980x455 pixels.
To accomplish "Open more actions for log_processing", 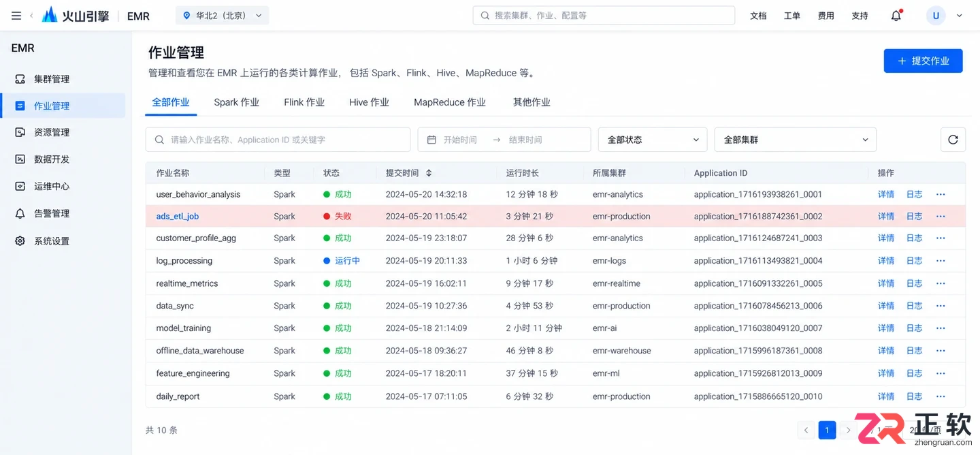I will pos(941,261).
